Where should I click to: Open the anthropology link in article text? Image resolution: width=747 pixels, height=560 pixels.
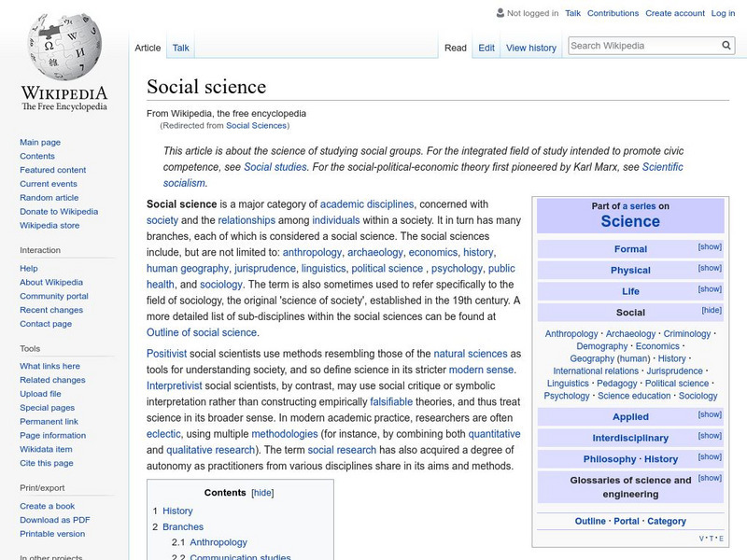tap(311, 252)
